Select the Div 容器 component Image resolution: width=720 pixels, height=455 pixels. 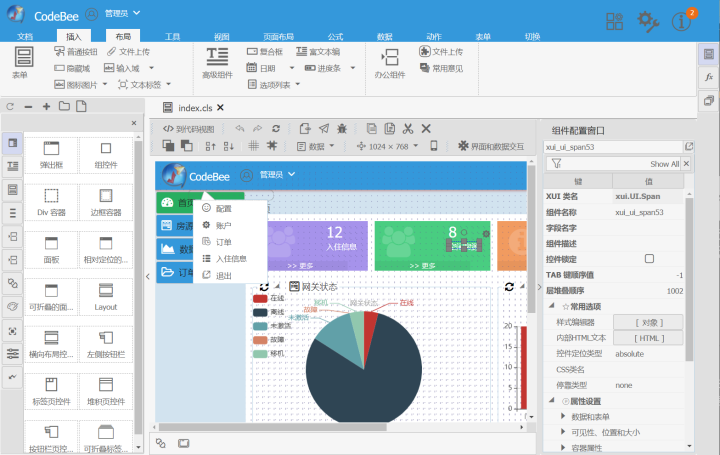click(x=51, y=202)
